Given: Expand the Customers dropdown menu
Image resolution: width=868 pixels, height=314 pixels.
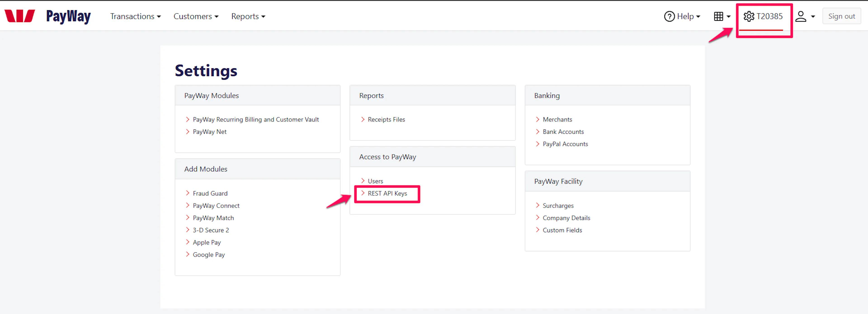Looking at the screenshot, I should (x=196, y=16).
